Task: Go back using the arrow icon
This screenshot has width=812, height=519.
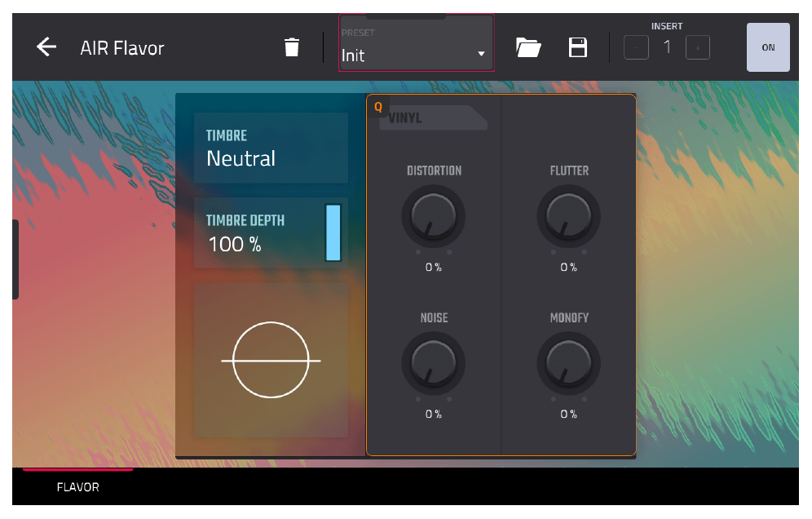Action: click(x=46, y=47)
